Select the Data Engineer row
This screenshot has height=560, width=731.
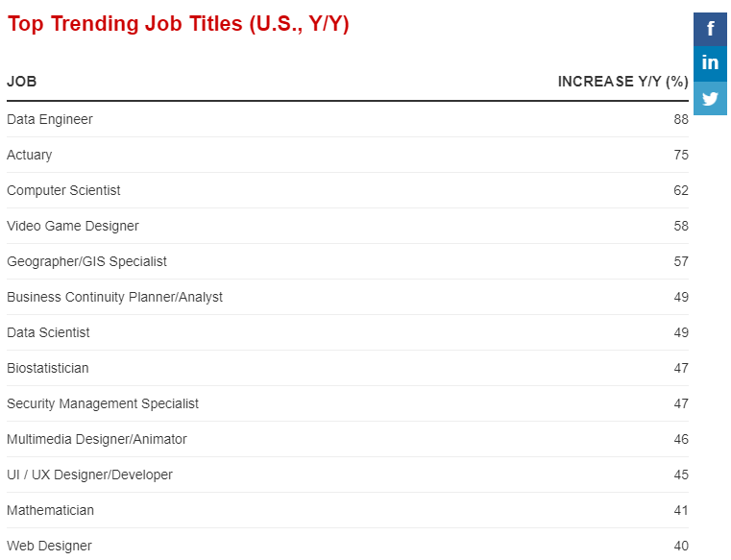coord(50,119)
